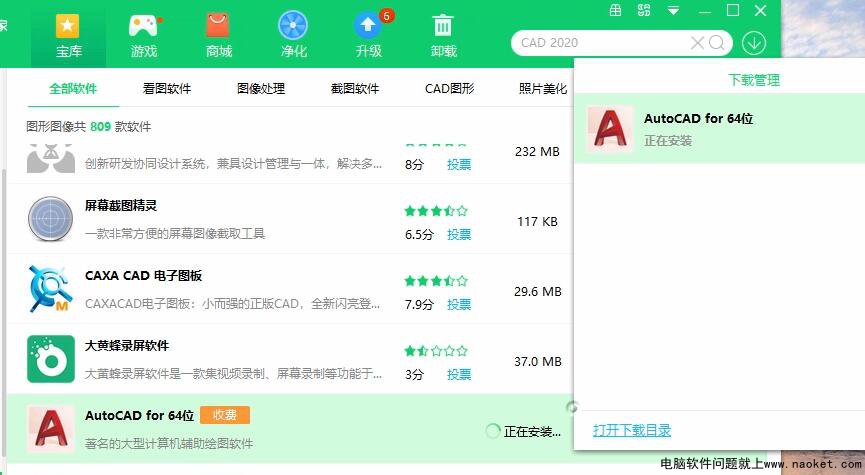Open the 宝库 software library tab
Viewport: 865px width, 475px height.
(x=68, y=36)
